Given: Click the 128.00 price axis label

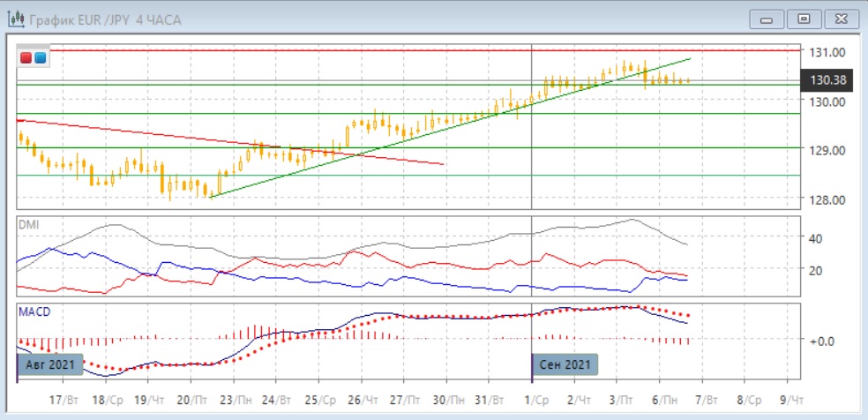Looking at the screenshot, I should tap(827, 199).
